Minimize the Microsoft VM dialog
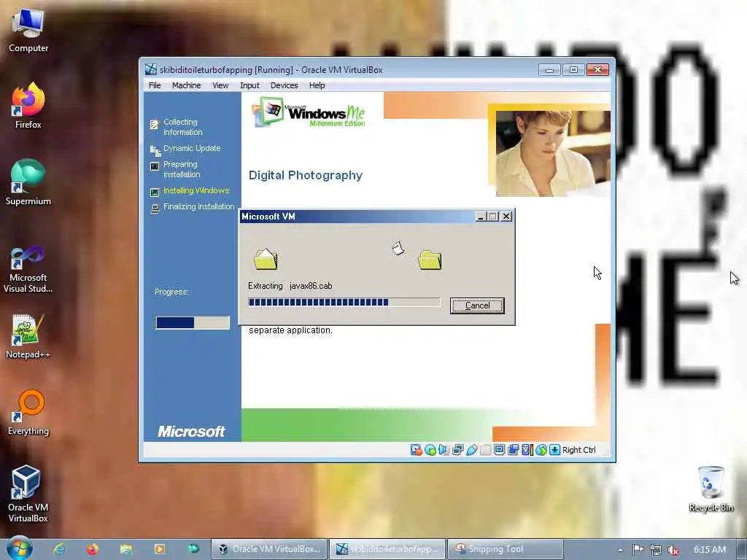The height and width of the screenshot is (560, 747). (x=481, y=217)
